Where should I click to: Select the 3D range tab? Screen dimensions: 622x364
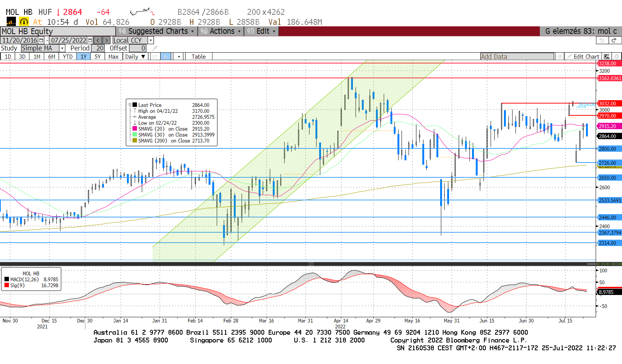click(x=22, y=56)
